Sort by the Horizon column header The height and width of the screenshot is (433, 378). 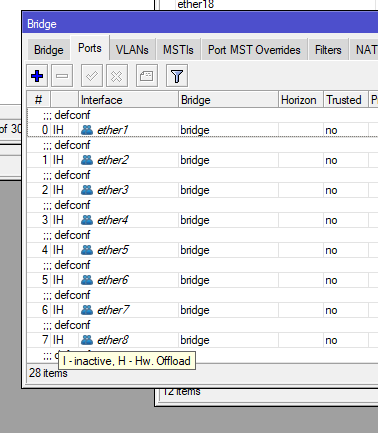click(x=301, y=100)
